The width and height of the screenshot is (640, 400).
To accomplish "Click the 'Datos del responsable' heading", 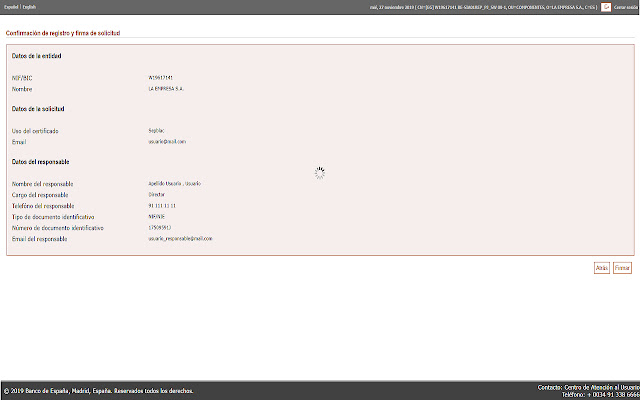I will [x=40, y=162].
